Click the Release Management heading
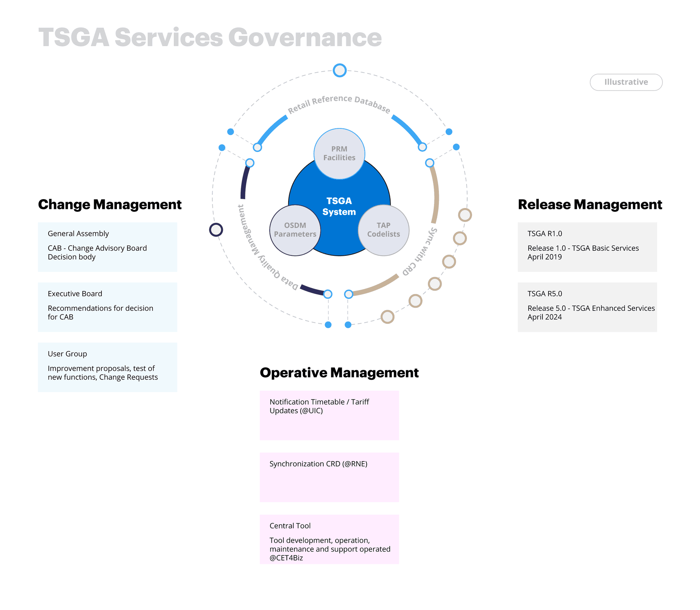This screenshot has width=700, height=610. pos(590,205)
